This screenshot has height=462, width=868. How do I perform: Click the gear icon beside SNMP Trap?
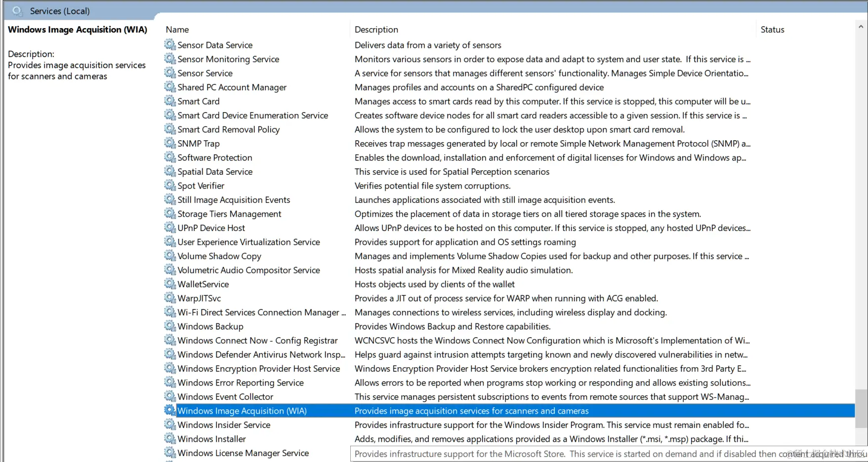click(x=170, y=143)
